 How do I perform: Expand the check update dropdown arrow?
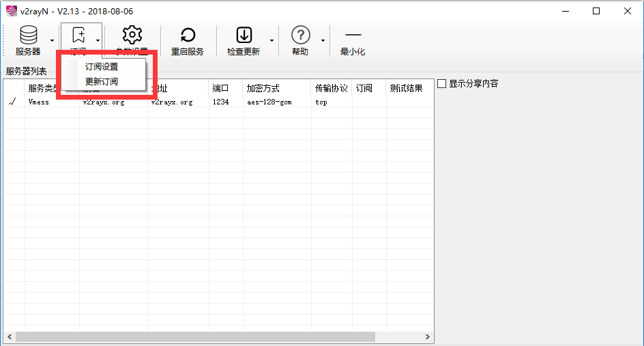(x=272, y=41)
